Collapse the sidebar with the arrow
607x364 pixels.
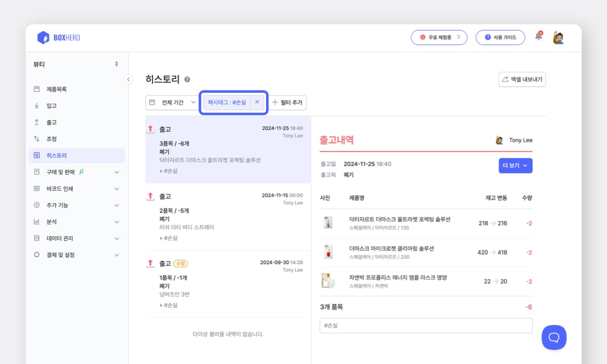click(128, 79)
